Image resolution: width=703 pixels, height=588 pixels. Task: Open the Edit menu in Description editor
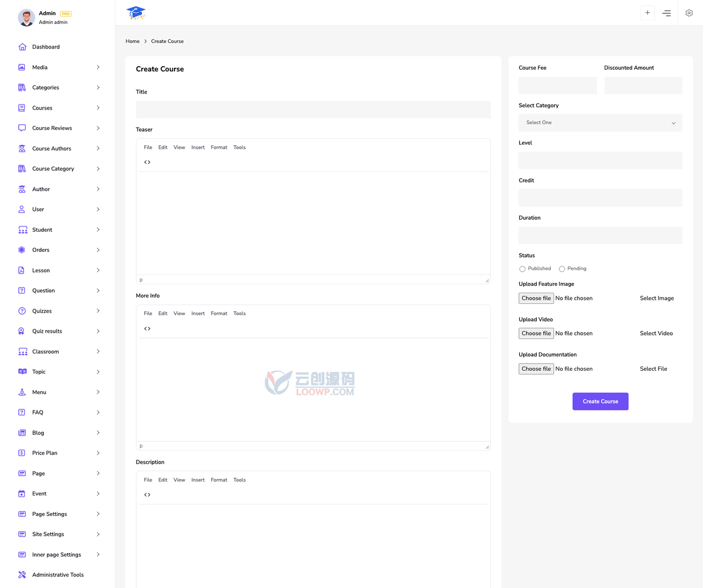click(x=163, y=480)
